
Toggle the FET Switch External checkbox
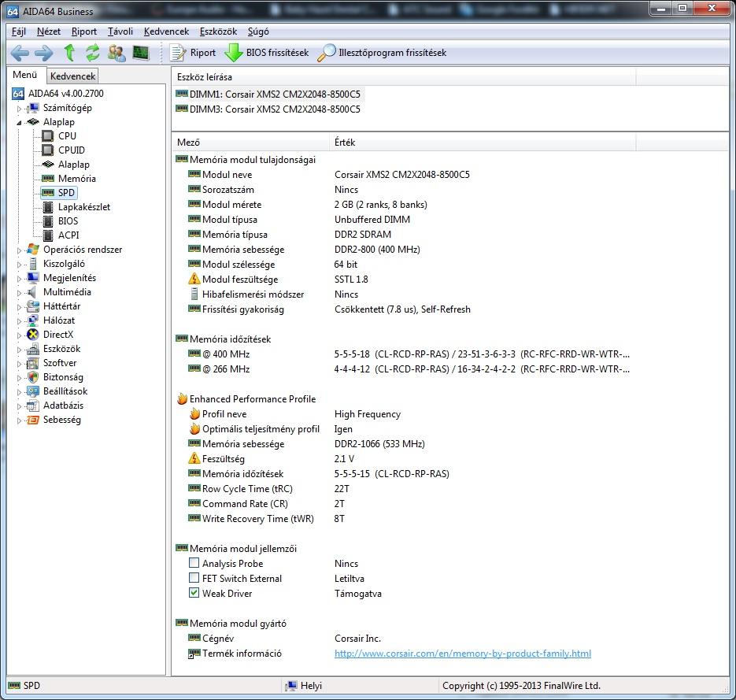[194, 577]
